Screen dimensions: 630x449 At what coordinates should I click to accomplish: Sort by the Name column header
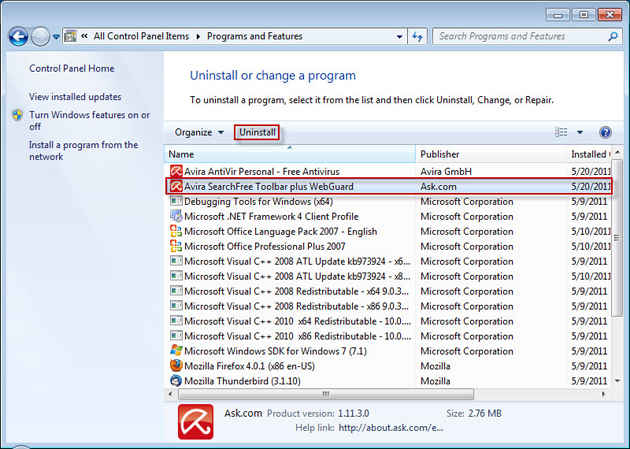[290, 154]
